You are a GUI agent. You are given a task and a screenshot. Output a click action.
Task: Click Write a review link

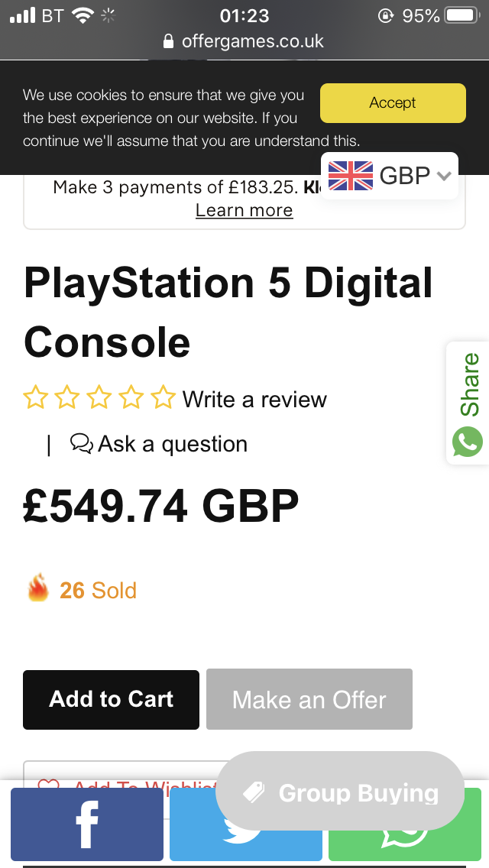(254, 399)
